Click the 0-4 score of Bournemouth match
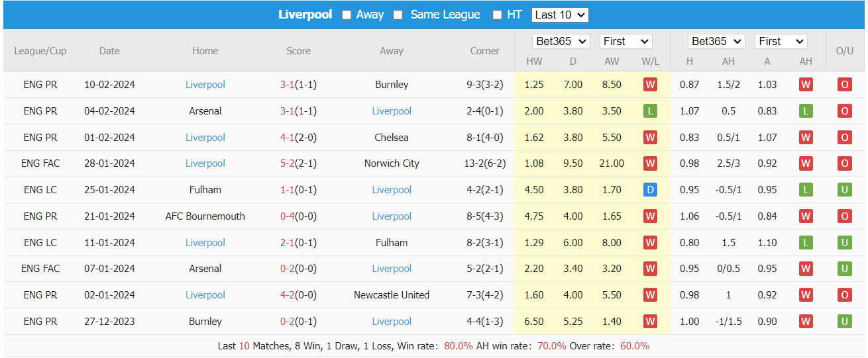Image resolution: width=868 pixels, height=358 pixels. point(287,216)
